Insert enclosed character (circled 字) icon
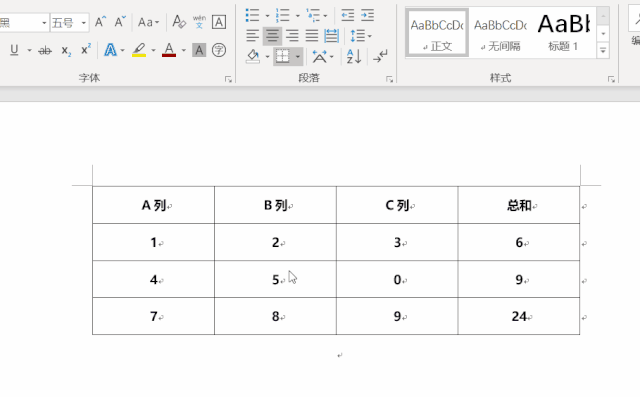This screenshot has height=397, width=640. tap(219, 50)
